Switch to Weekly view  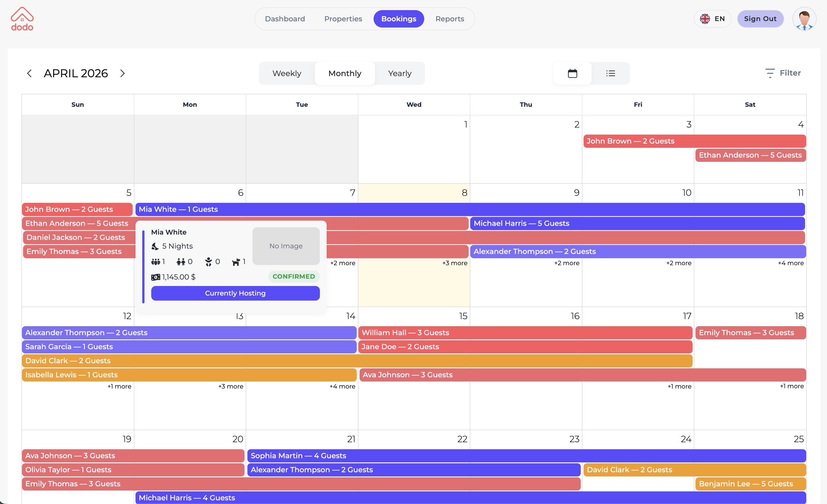[287, 73]
